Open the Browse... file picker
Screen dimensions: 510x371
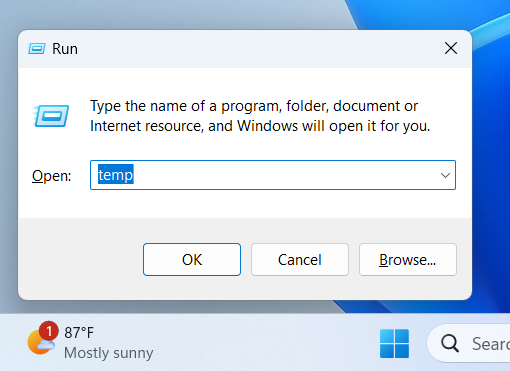click(408, 259)
